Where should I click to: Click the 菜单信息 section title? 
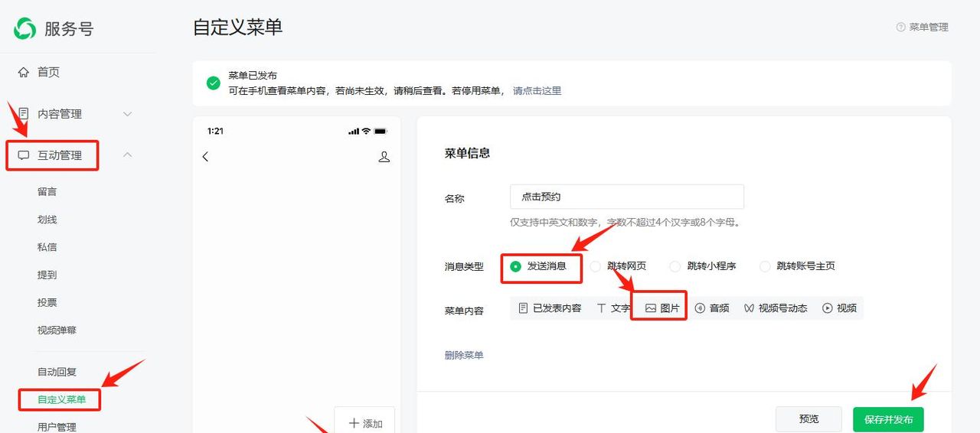pyautogui.click(x=467, y=153)
